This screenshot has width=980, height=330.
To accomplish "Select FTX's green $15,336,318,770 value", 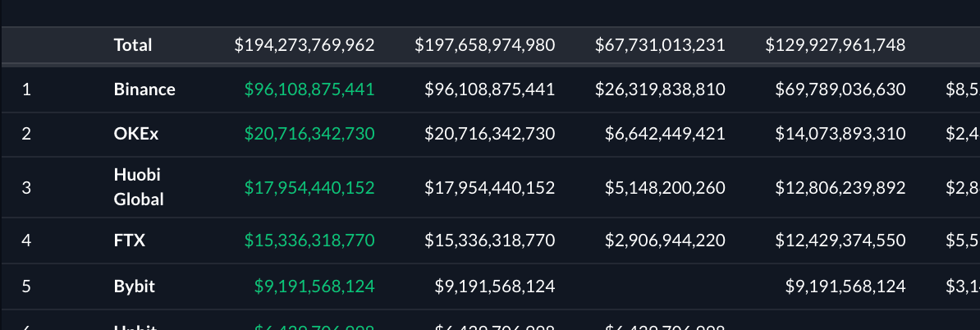I will pos(309,241).
